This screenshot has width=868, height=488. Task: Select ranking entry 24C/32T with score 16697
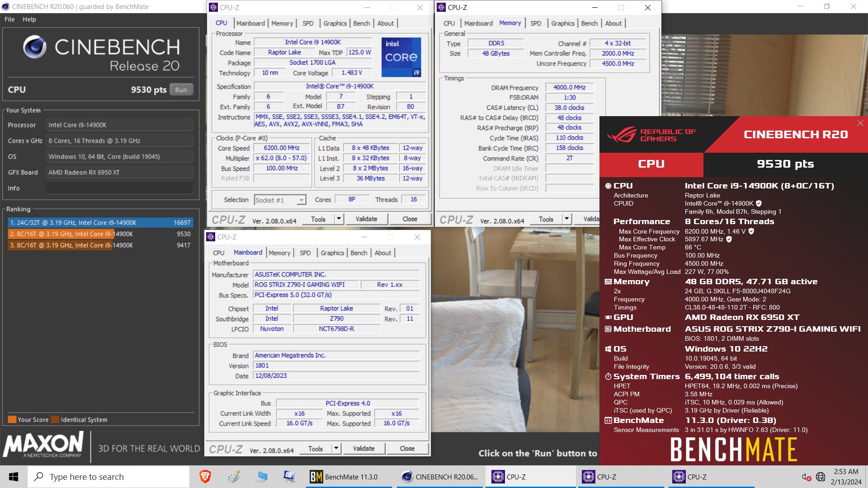pyautogui.click(x=100, y=223)
